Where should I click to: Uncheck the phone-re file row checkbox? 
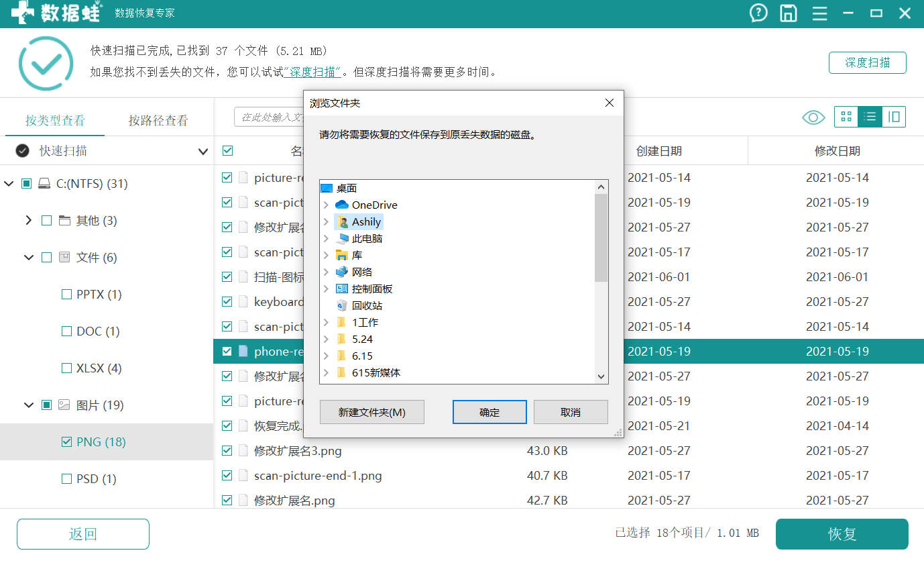(x=227, y=351)
